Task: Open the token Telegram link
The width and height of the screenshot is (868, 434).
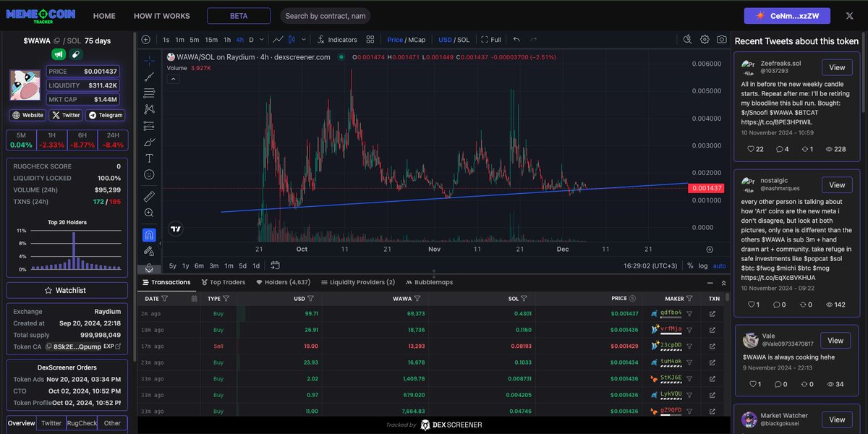Action: [x=105, y=115]
